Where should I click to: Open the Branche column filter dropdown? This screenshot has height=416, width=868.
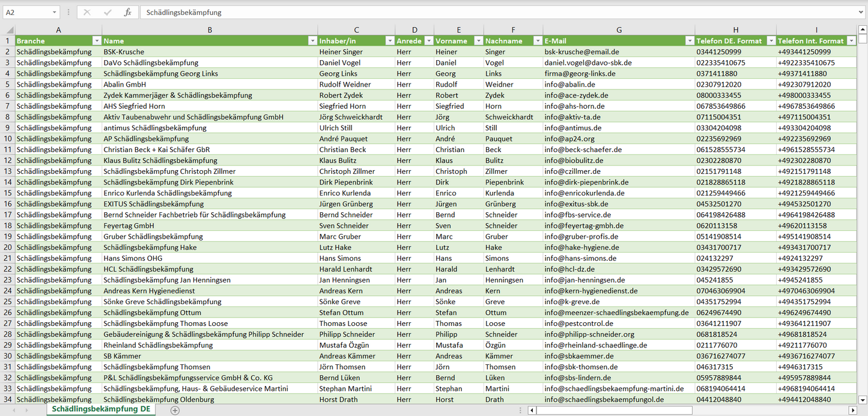tap(97, 41)
